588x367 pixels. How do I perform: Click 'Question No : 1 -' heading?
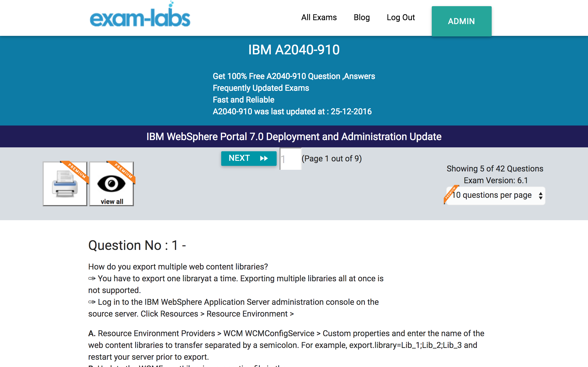[x=137, y=245]
